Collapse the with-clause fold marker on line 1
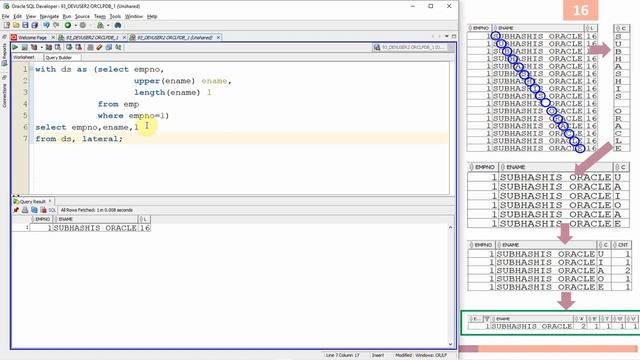 pos(32,69)
